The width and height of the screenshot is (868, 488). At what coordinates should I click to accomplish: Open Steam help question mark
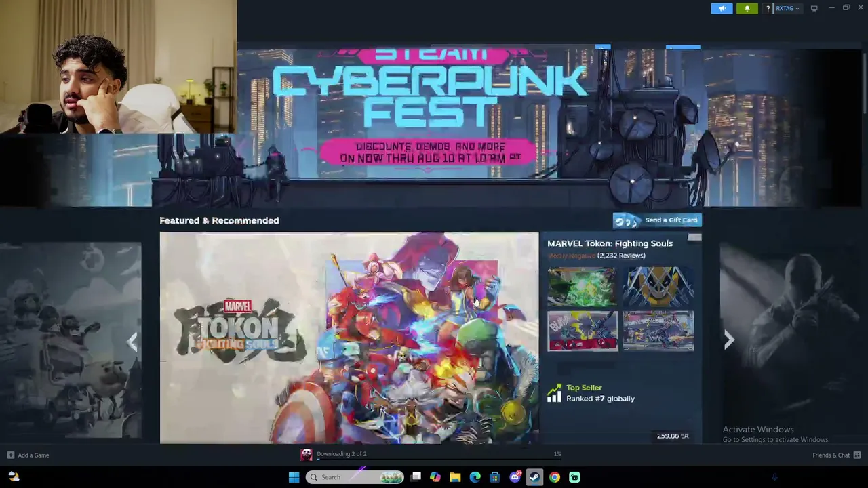pos(768,8)
